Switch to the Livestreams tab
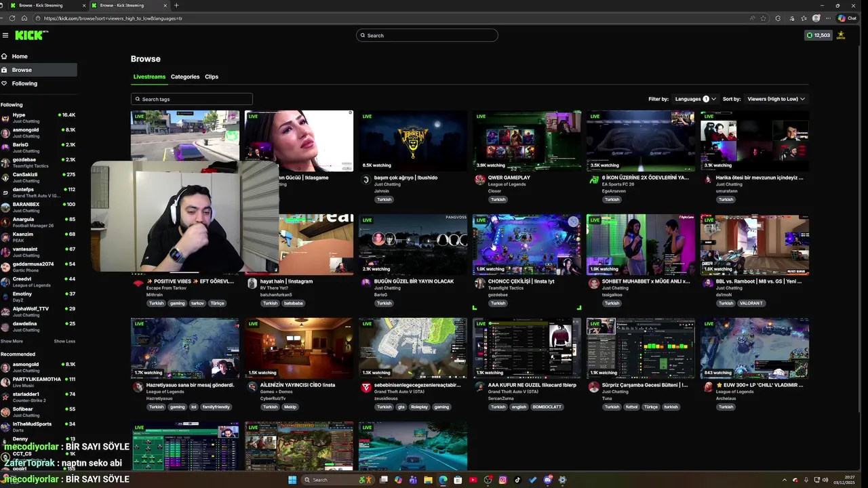The width and height of the screenshot is (868, 488). pyautogui.click(x=149, y=77)
